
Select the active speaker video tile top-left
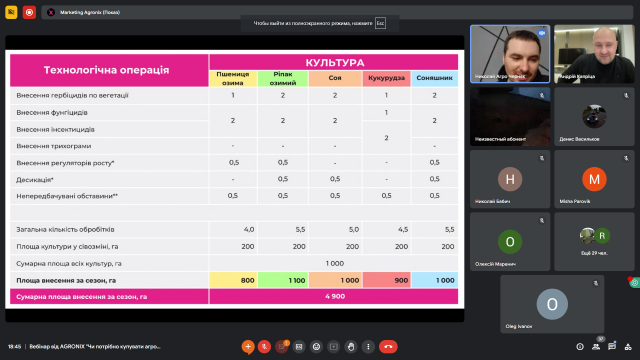click(510, 54)
